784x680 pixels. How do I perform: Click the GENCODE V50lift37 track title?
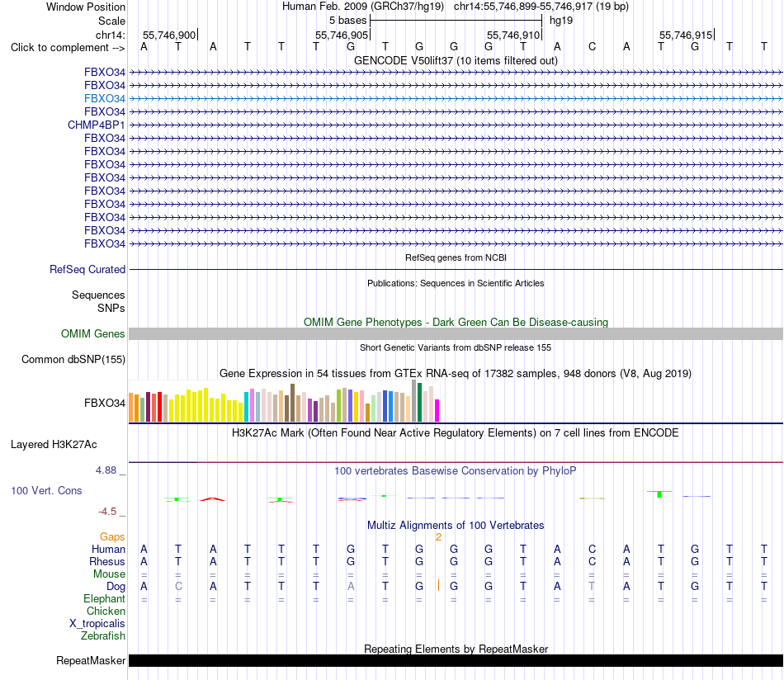[456, 60]
